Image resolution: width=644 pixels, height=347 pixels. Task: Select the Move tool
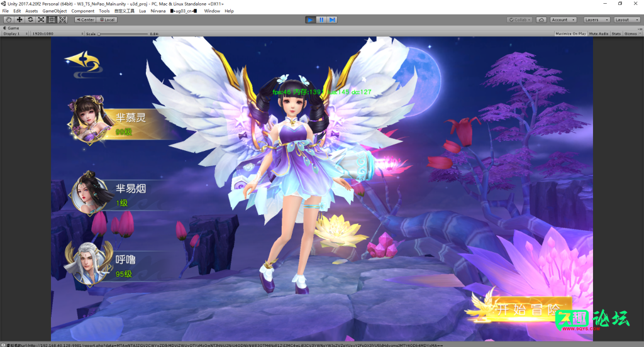[19, 19]
